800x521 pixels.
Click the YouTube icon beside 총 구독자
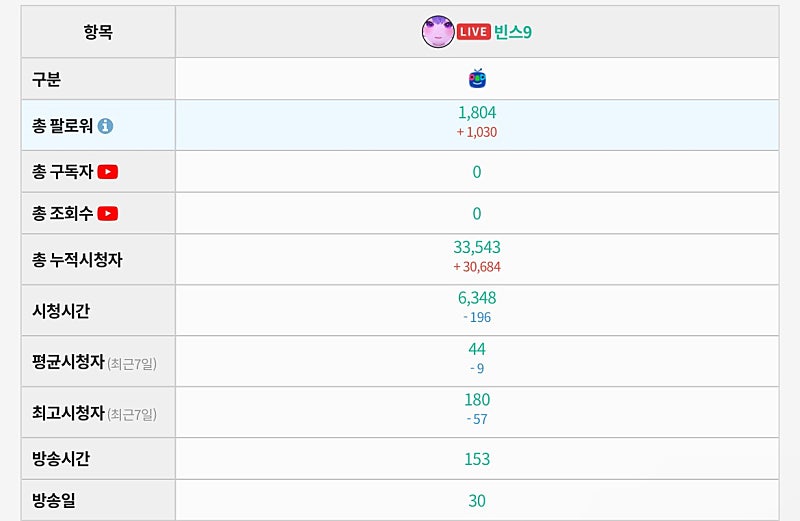tap(108, 172)
